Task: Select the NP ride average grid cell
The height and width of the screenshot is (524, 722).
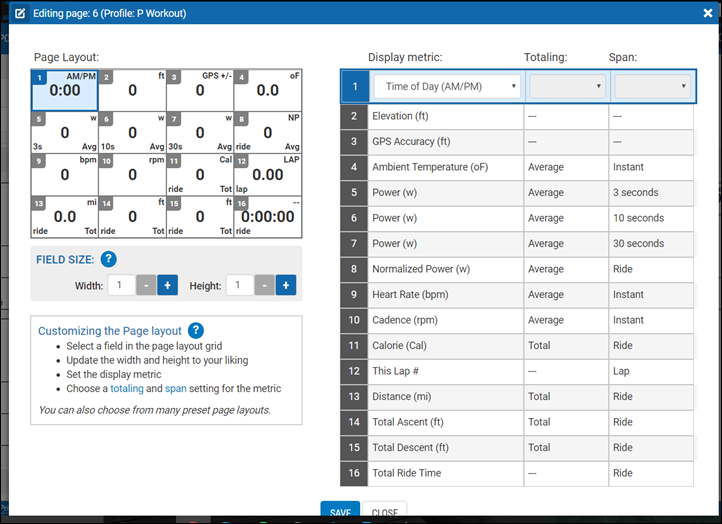Action: (x=268, y=132)
